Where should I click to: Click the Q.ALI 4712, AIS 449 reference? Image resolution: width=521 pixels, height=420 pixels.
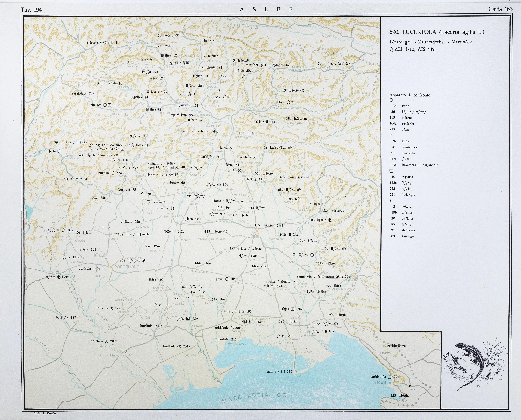click(412, 49)
